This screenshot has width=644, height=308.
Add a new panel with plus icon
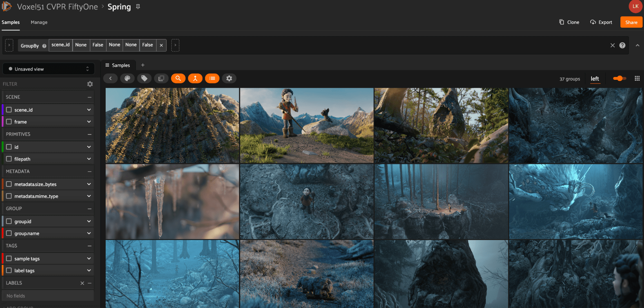(143, 65)
